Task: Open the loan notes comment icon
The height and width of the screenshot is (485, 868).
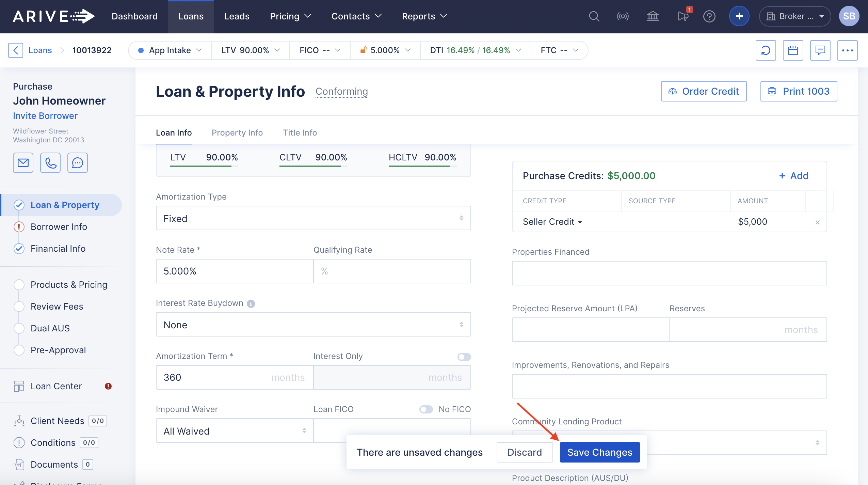Action: click(x=820, y=50)
